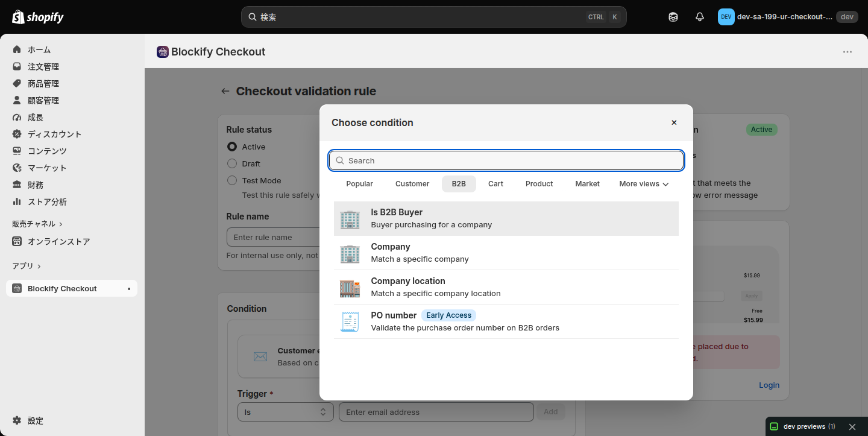Image resolution: width=868 pixels, height=436 pixels.
Task: Focus the condition Search field
Action: click(506, 160)
